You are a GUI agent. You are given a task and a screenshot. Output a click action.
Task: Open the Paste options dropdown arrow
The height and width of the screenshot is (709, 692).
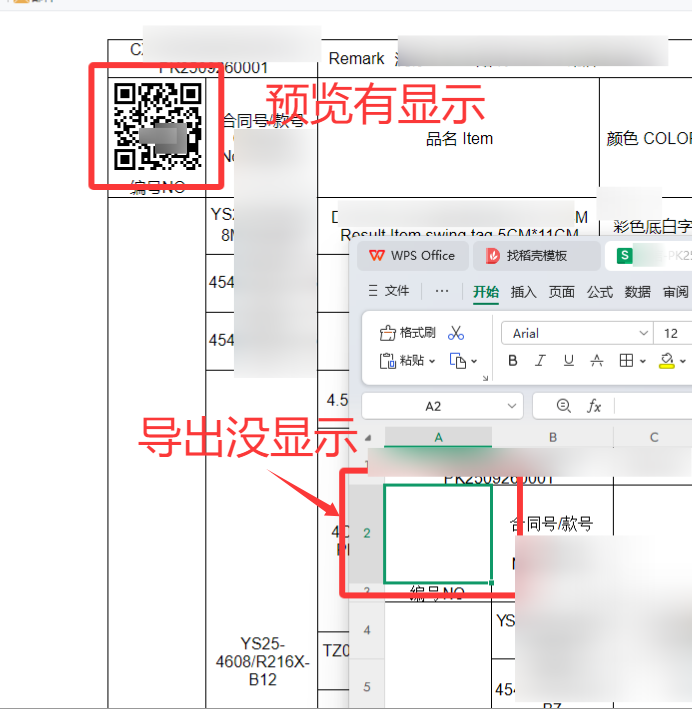tap(432, 361)
